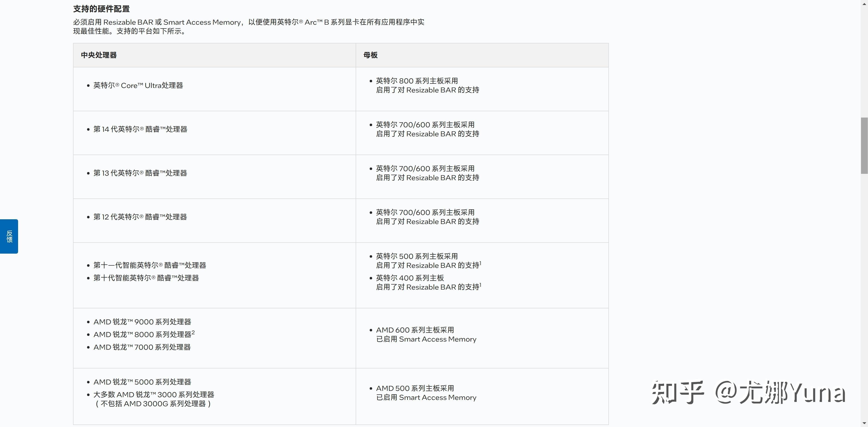The image size is (868, 427).
Task: Select the 英特尔 Core Ultra处理器 entry
Action: (138, 85)
